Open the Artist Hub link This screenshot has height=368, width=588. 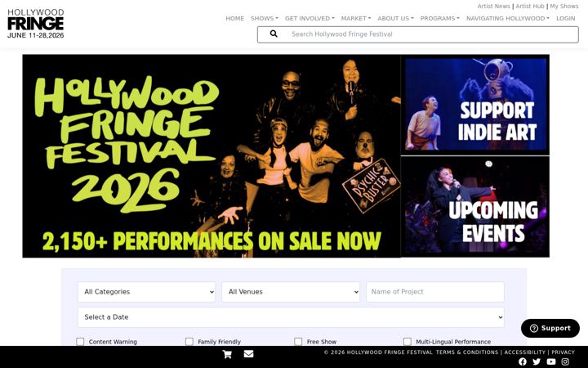pos(530,7)
